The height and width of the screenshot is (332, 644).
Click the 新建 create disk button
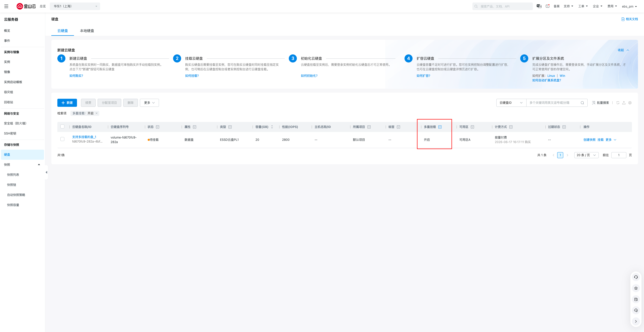click(67, 103)
